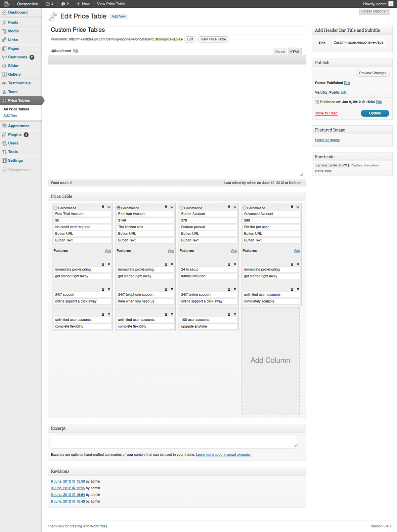This screenshot has width=397, height=532.
Task: Delete the Free Trial Account column with trash icon
Action: [103, 207]
